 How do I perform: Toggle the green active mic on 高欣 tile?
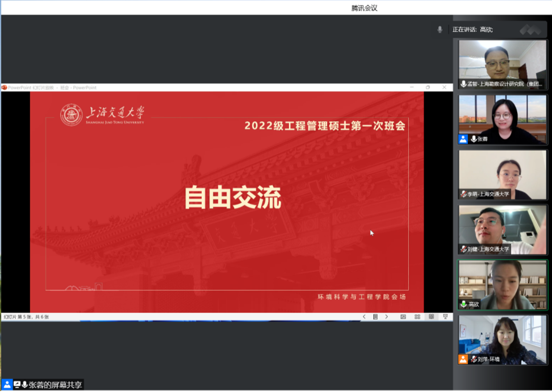coord(463,304)
